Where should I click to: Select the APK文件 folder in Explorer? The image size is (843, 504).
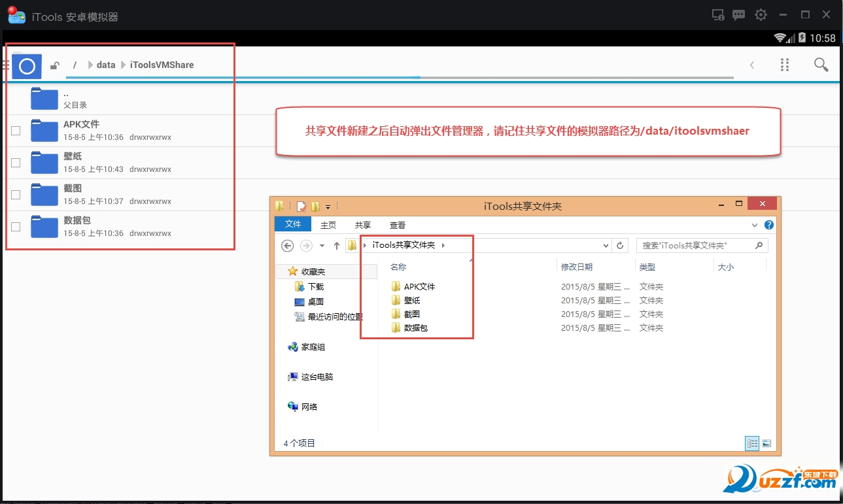pyautogui.click(x=413, y=286)
